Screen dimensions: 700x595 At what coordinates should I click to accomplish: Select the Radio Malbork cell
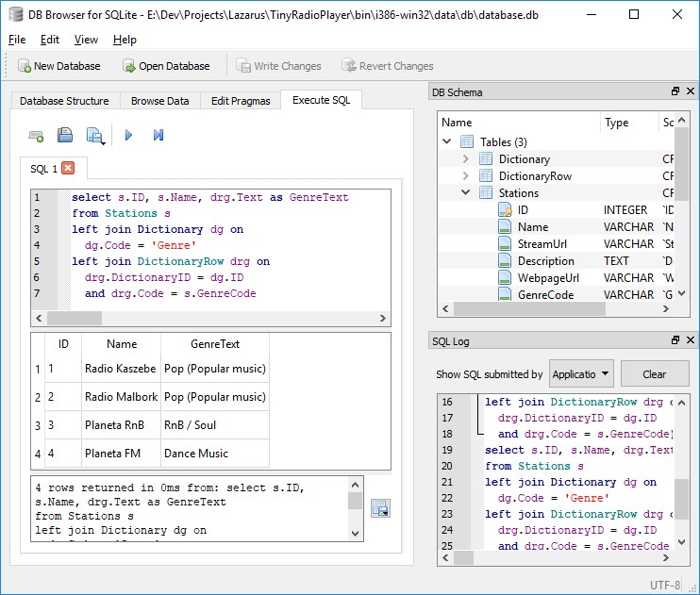click(x=121, y=397)
